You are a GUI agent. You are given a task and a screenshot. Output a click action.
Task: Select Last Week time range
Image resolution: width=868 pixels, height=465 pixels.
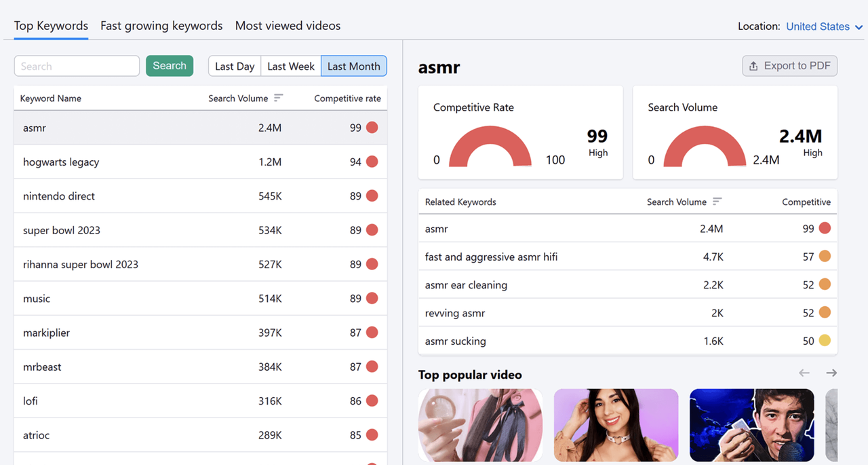291,66
